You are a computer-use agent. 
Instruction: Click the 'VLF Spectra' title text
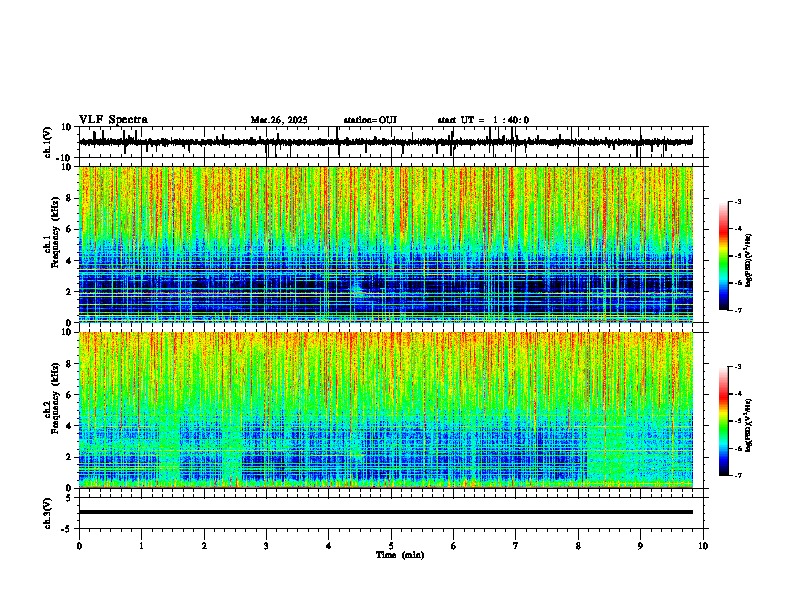click(113, 120)
